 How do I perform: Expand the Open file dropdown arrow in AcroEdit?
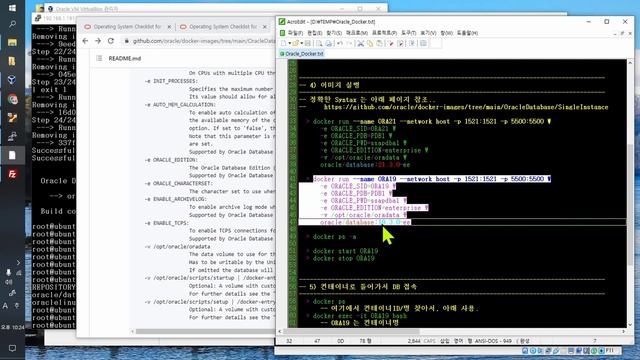point(302,43)
